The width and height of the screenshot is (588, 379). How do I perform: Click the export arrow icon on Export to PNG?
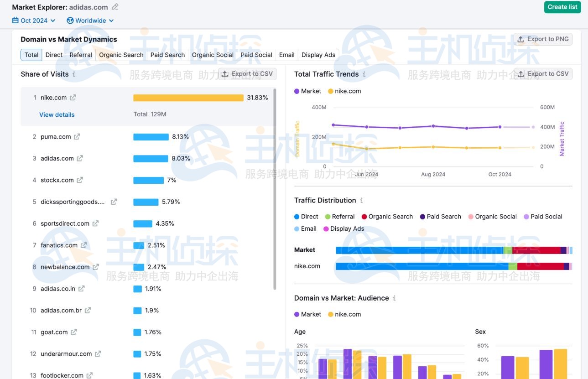pos(520,39)
